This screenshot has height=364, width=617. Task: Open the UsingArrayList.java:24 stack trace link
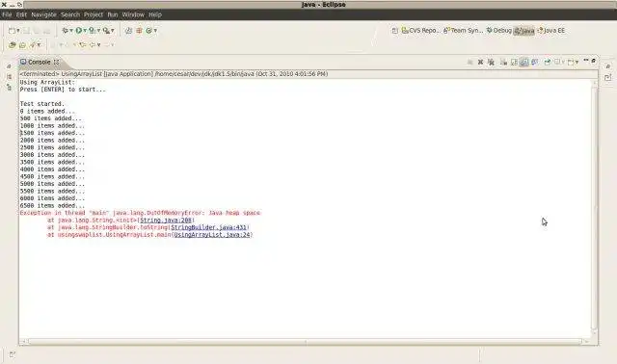point(212,235)
